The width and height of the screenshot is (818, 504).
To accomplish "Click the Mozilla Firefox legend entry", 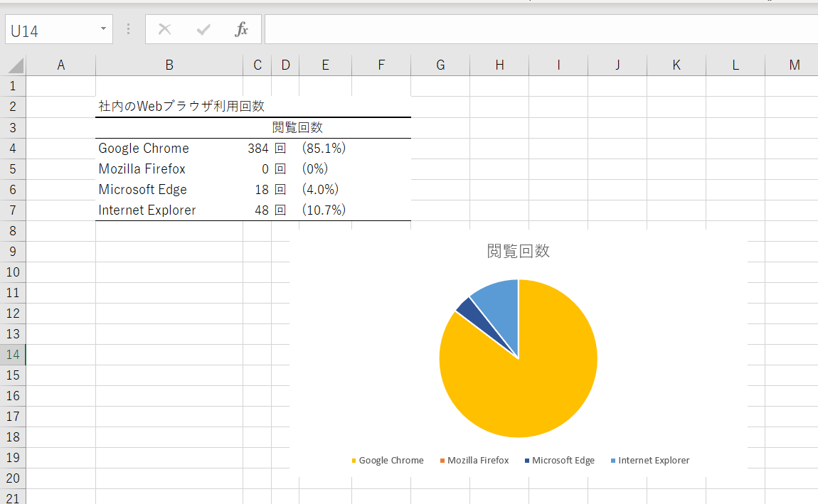I will tap(474, 460).
